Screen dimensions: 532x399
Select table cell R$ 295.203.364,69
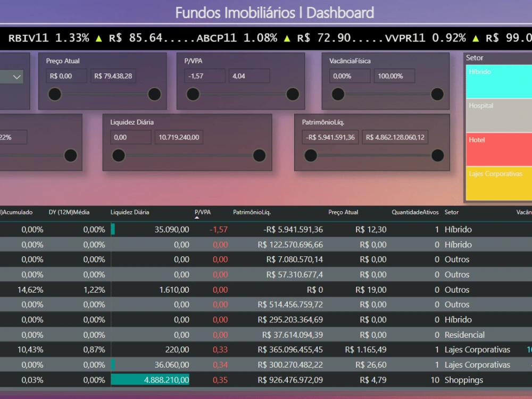290,320
